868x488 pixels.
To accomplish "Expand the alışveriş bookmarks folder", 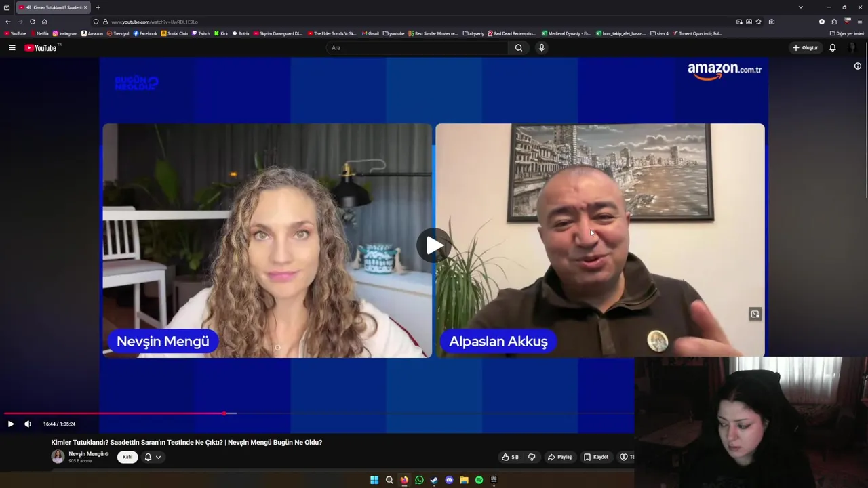I will [x=473, y=33].
